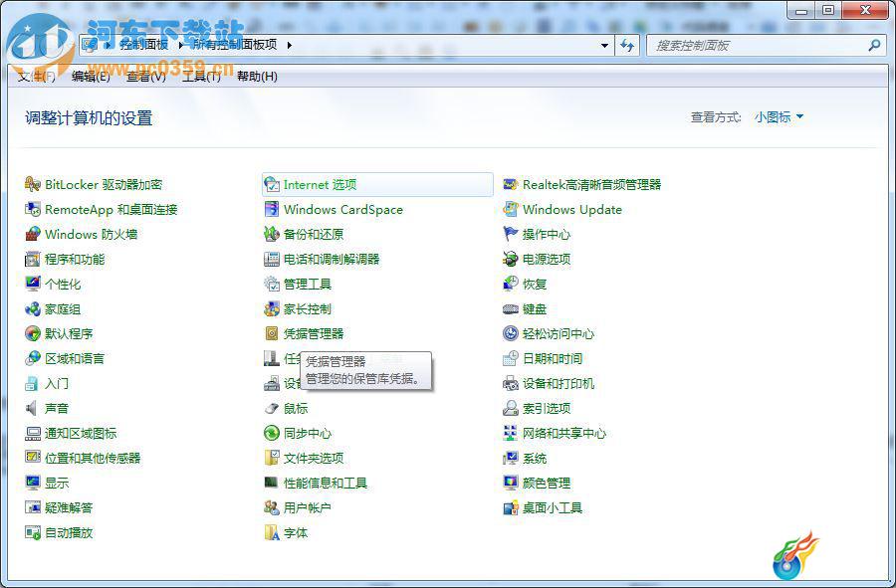This screenshot has width=896, height=588.
Task: Click the 疑难解答 icon
Action: tap(33, 507)
